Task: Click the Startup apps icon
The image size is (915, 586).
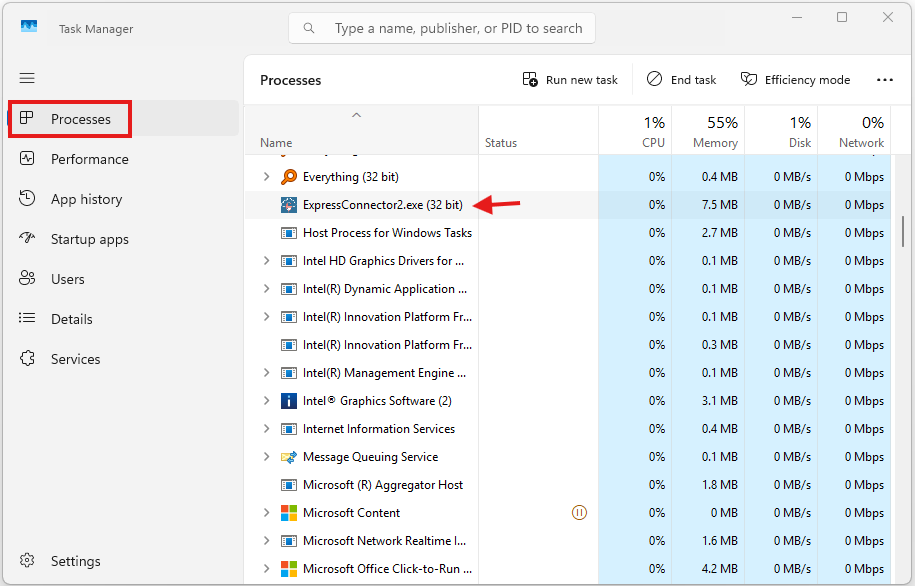Action: [28, 239]
